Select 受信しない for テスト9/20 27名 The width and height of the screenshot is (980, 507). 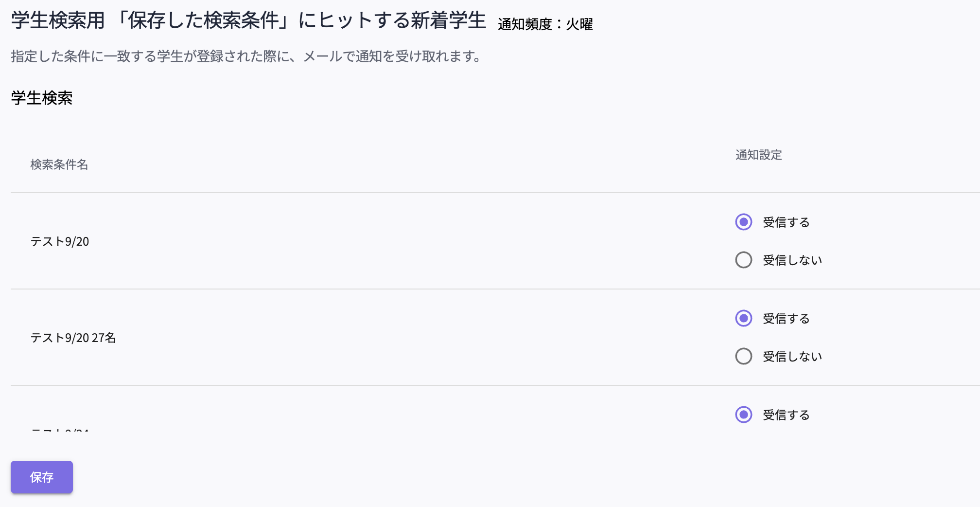(x=743, y=356)
